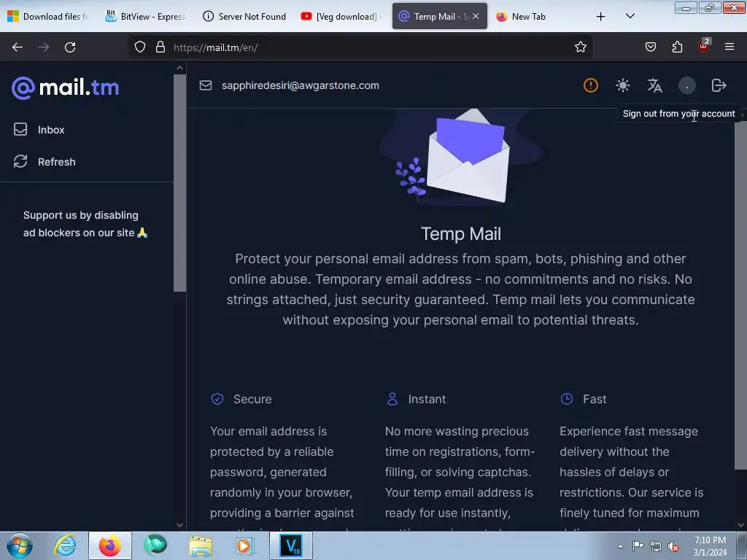Click the Instant feature heading
The height and width of the screenshot is (560, 747).
click(x=427, y=399)
